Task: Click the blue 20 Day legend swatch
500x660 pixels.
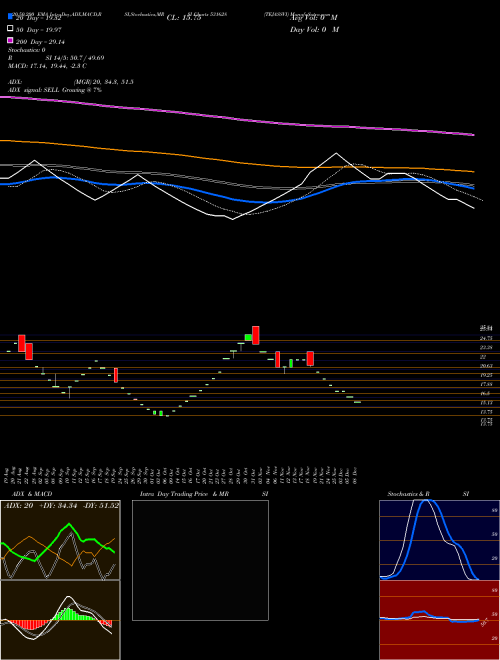Action: click(10, 17)
